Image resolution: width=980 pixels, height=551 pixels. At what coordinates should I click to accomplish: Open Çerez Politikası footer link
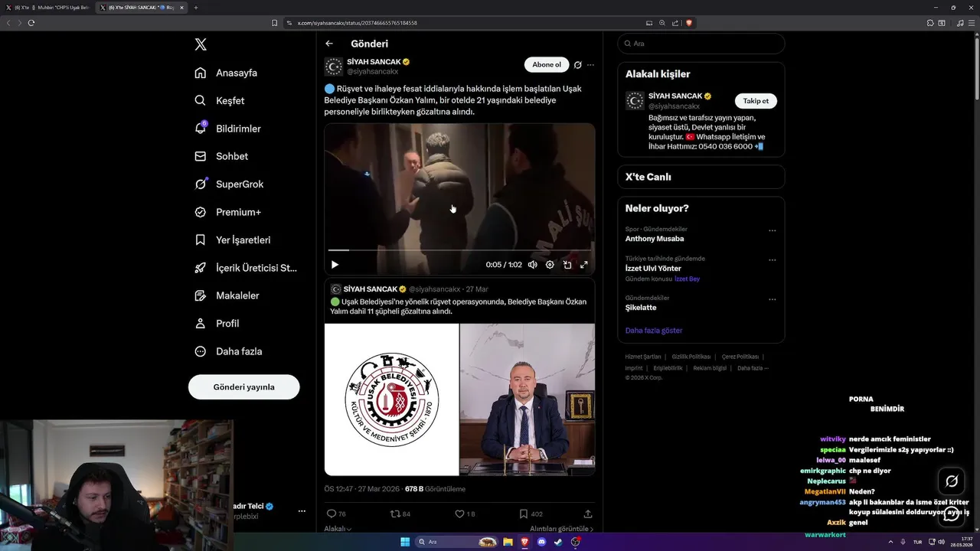[x=740, y=357]
